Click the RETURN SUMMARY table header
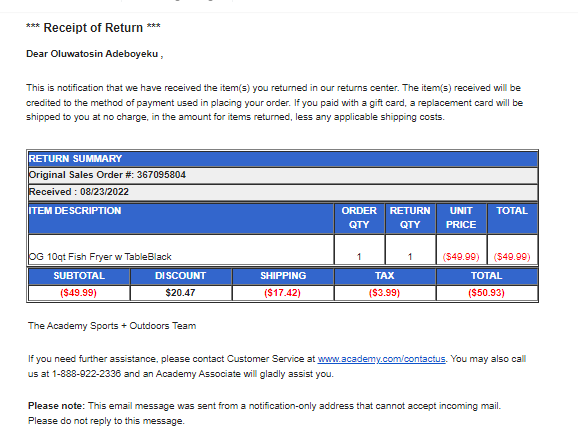Viewport: 578px width, 433px height. (x=283, y=159)
